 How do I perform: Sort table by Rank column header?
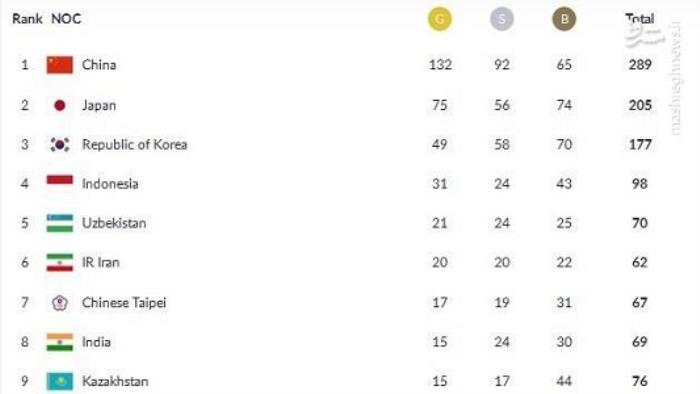[27, 19]
